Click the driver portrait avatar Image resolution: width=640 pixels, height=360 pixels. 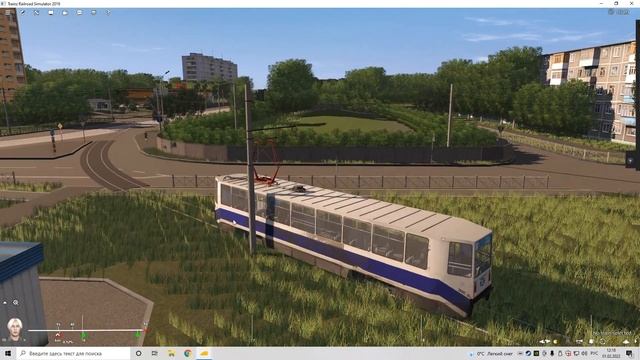[x=15, y=329]
